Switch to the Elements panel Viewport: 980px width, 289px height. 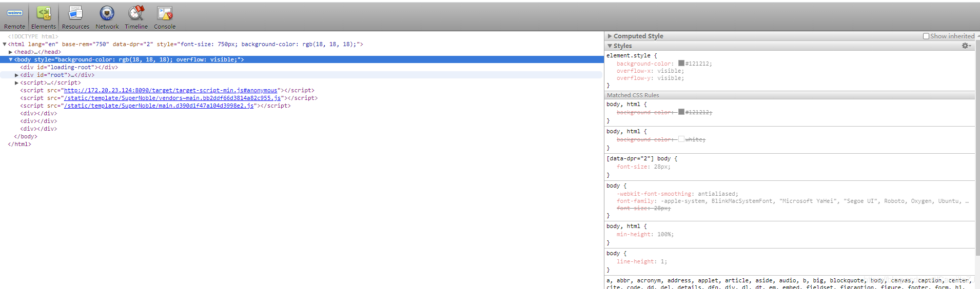tap(44, 17)
